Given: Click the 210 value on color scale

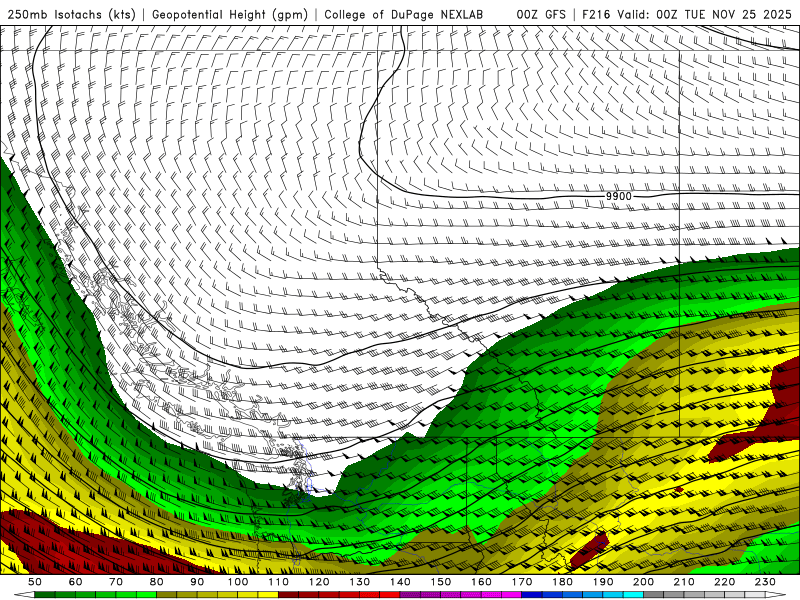Looking at the screenshot, I should pos(684,582).
